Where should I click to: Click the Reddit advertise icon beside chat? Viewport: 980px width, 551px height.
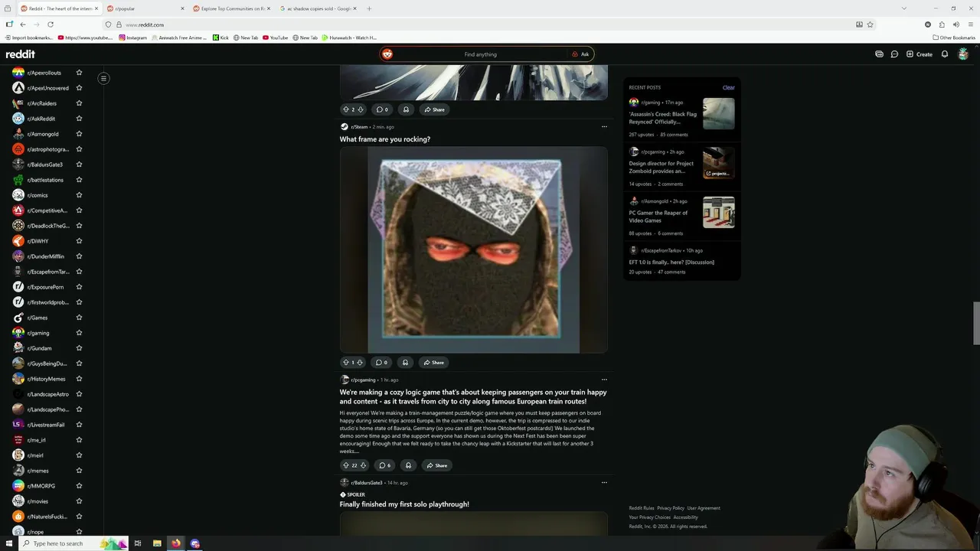coord(879,54)
